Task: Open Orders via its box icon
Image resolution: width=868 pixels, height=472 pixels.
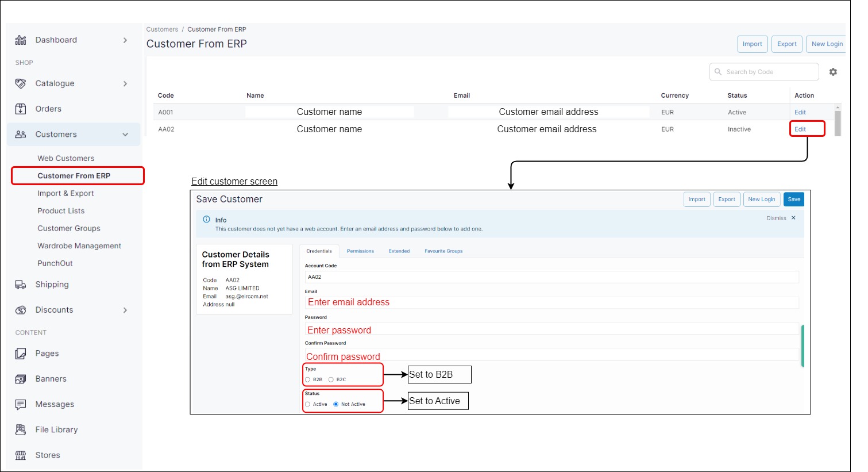Action: tap(21, 109)
